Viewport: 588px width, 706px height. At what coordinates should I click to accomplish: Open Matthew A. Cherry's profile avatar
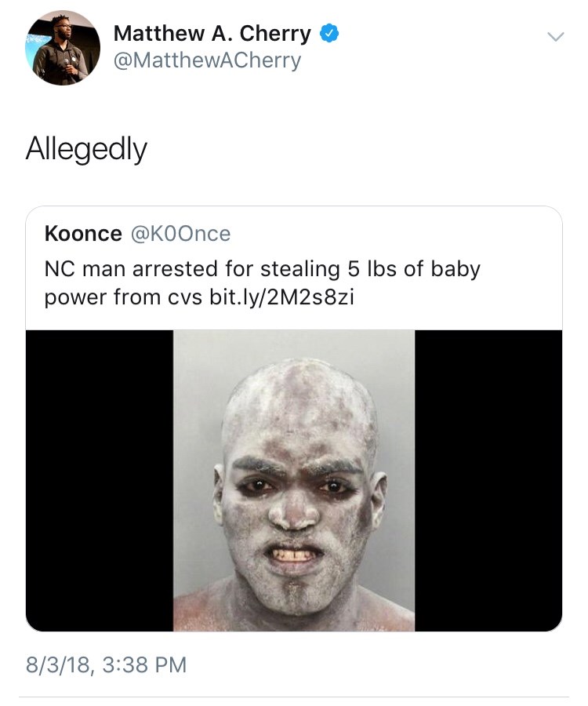click(x=63, y=48)
